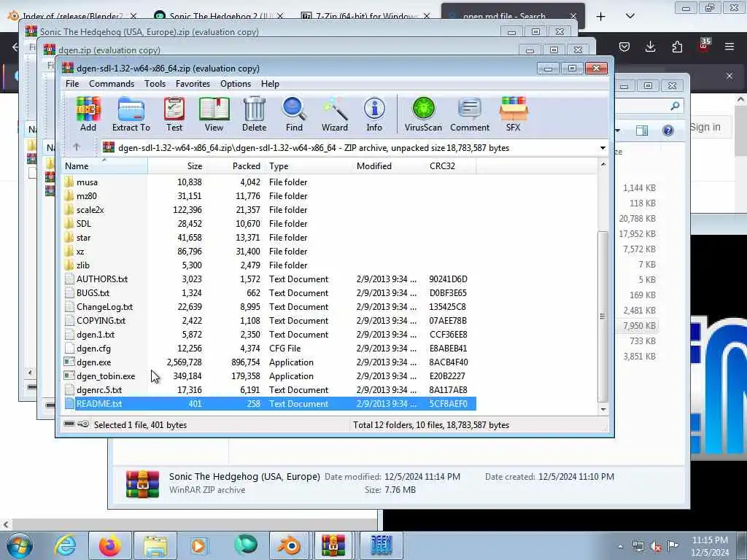Click the Windows Start orb

(19, 545)
